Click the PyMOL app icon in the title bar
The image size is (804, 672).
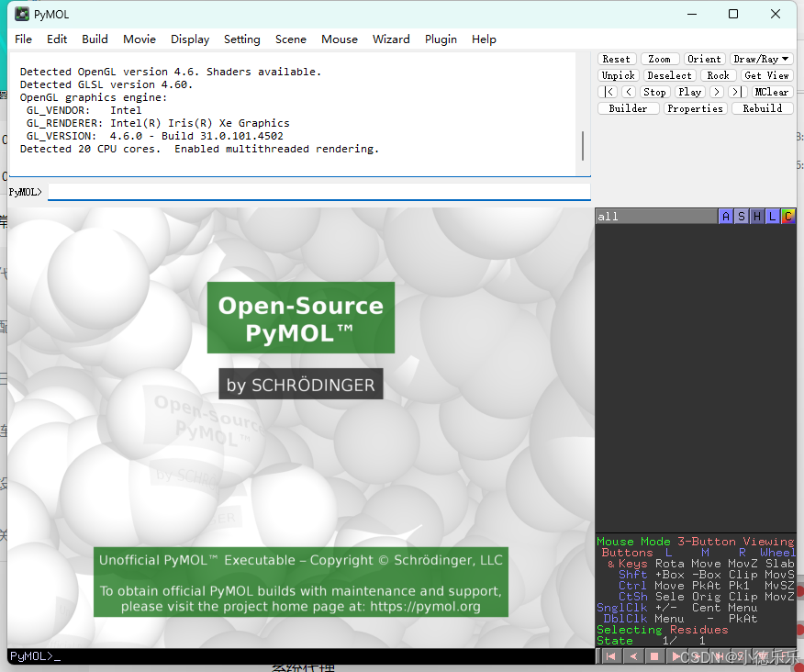pos(22,14)
